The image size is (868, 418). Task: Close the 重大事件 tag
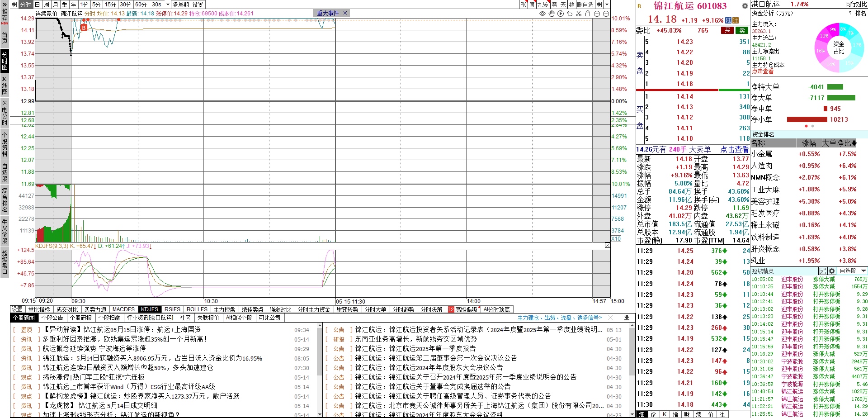tap(345, 13)
